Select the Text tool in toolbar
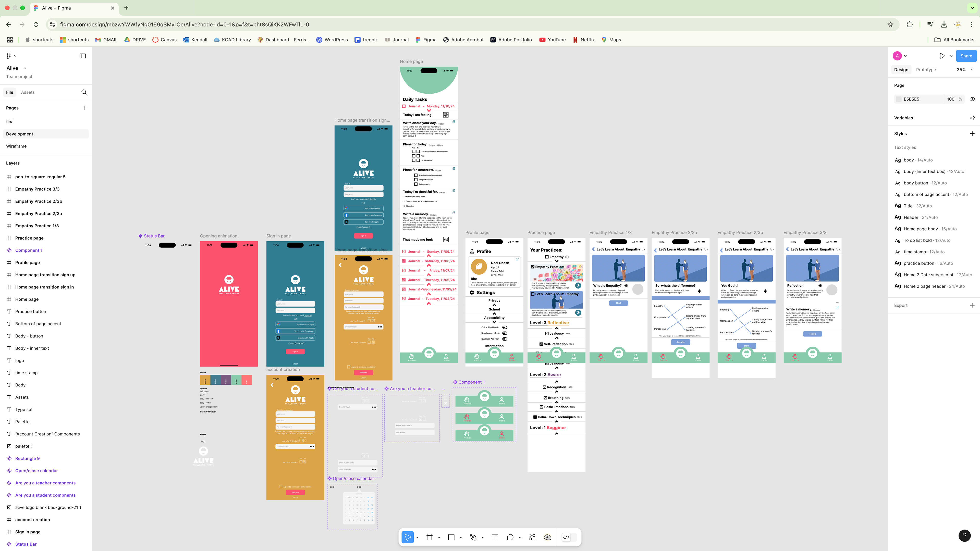 tap(495, 537)
